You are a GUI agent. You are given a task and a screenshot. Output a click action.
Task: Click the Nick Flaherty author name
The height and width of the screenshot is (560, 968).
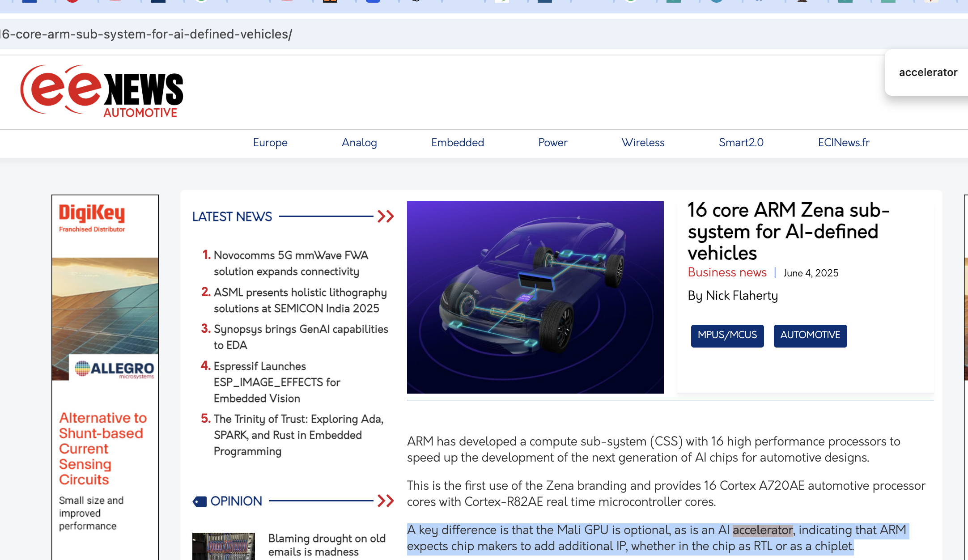pyautogui.click(x=742, y=296)
